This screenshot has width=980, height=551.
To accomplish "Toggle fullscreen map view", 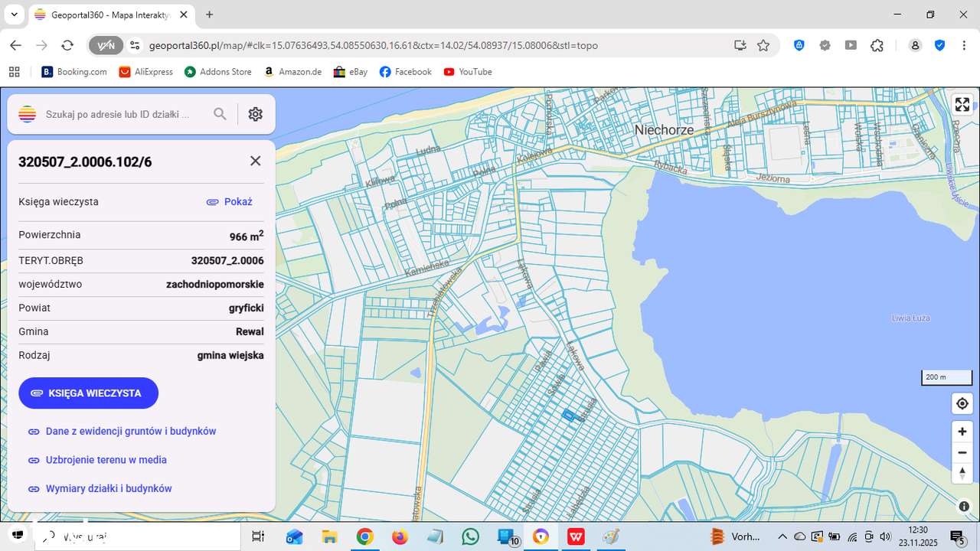I will pyautogui.click(x=962, y=105).
